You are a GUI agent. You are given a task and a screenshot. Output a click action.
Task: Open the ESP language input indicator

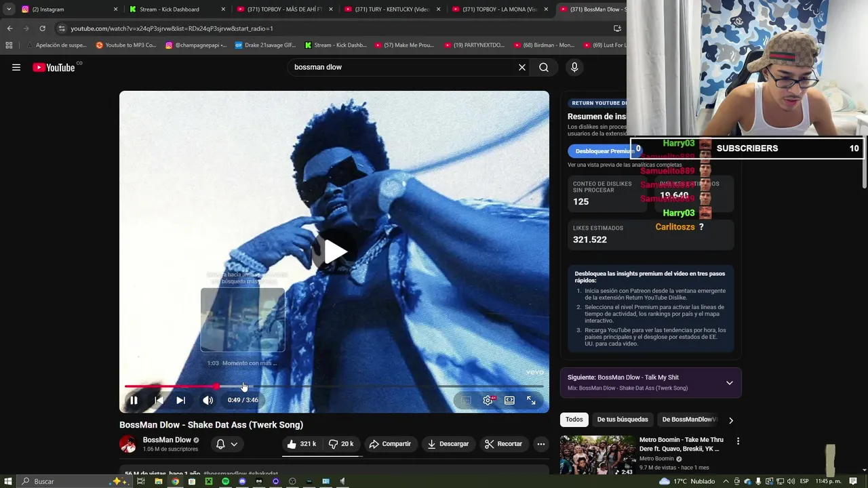[x=804, y=481]
